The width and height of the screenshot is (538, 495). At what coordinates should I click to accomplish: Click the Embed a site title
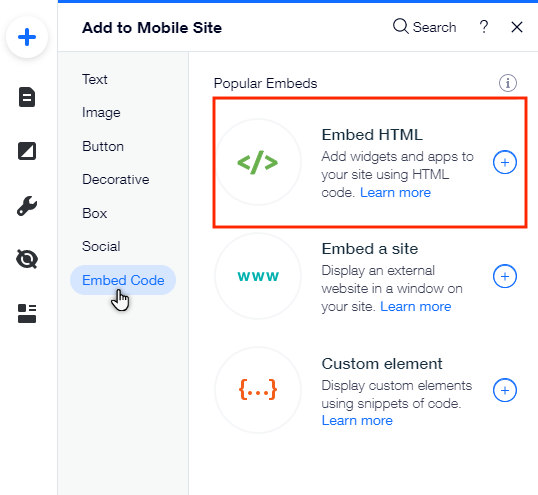(x=370, y=249)
